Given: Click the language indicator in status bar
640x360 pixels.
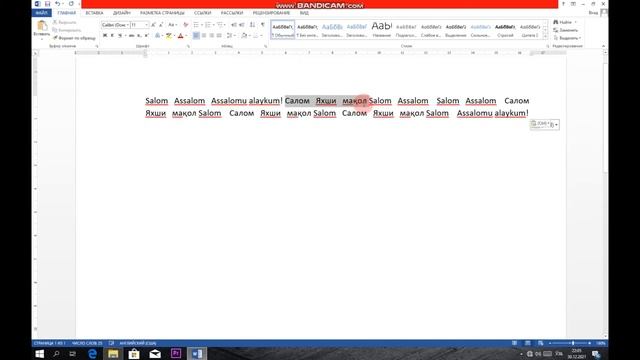Looking at the screenshot, I should click(138, 343).
